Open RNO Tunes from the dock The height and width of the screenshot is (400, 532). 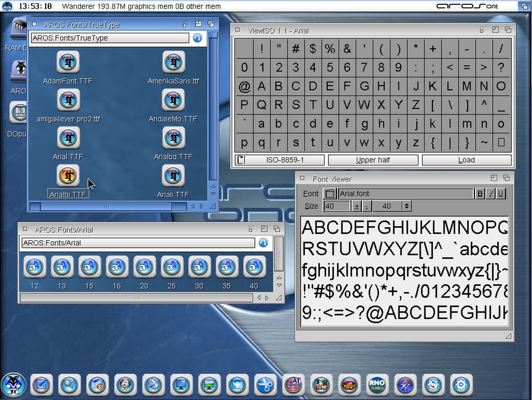click(377, 385)
